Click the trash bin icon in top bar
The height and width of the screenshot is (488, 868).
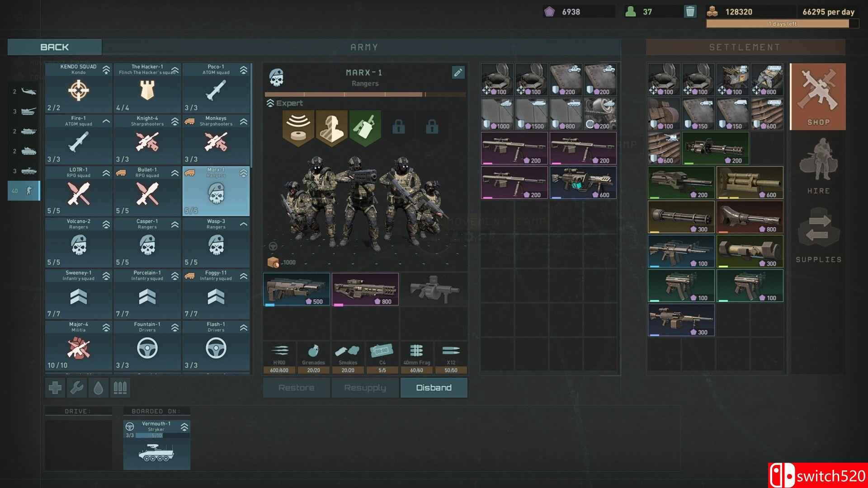[690, 12]
